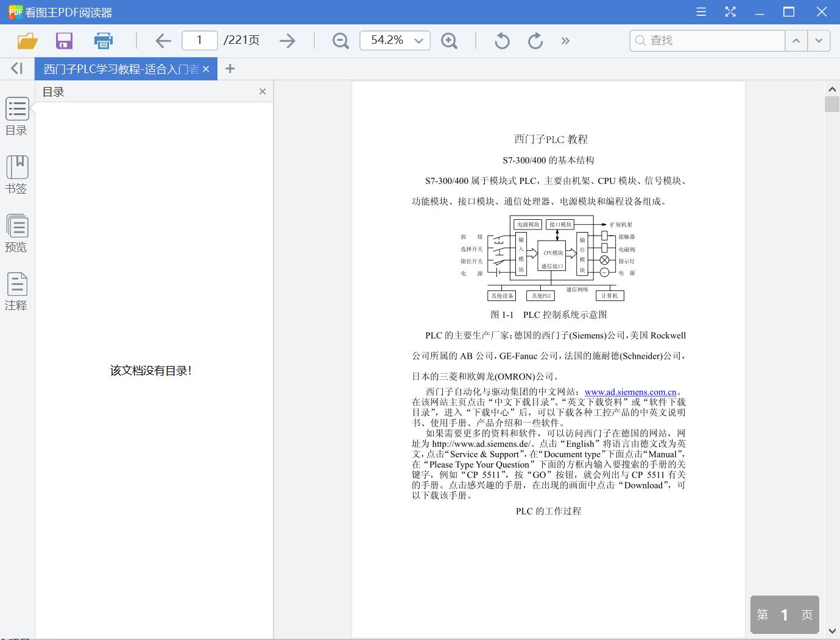Image resolution: width=840 pixels, height=640 pixels.
Task: Rotate page counterclockwise
Action: 502,41
